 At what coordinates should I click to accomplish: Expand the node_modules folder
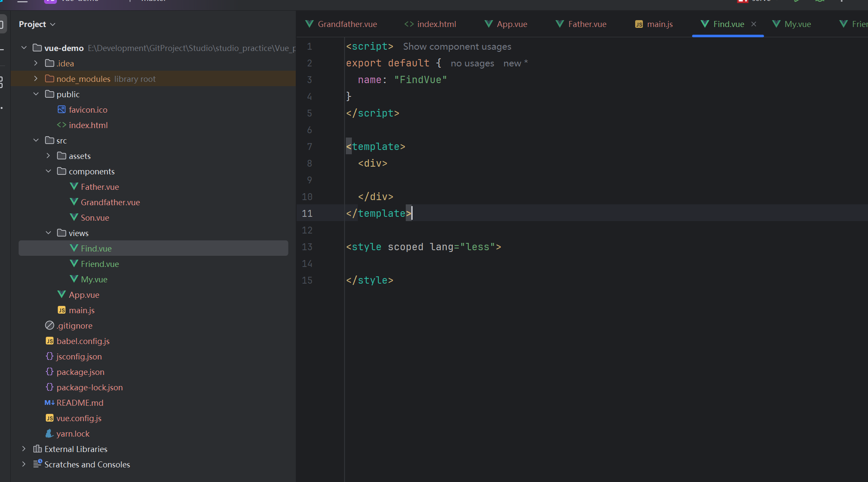pos(36,79)
